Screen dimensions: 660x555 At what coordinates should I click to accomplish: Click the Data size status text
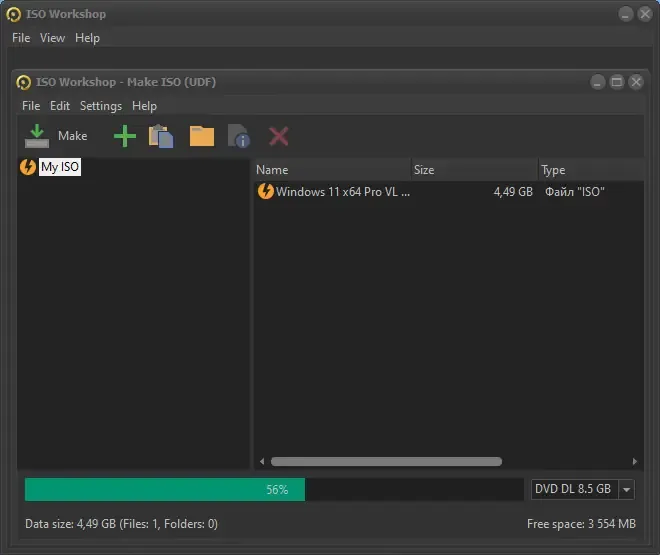(x=121, y=523)
